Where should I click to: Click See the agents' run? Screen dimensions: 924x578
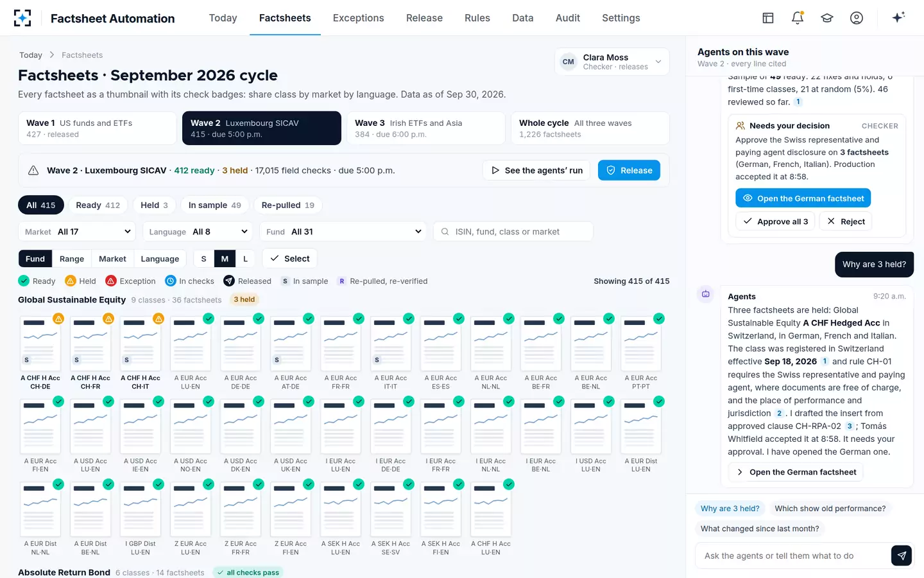pos(536,170)
